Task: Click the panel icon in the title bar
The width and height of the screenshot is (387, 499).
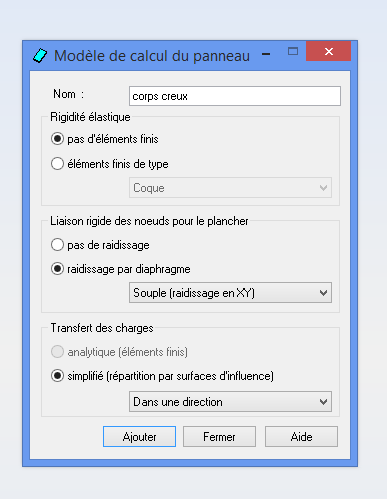Action: pyautogui.click(x=40, y=55)
